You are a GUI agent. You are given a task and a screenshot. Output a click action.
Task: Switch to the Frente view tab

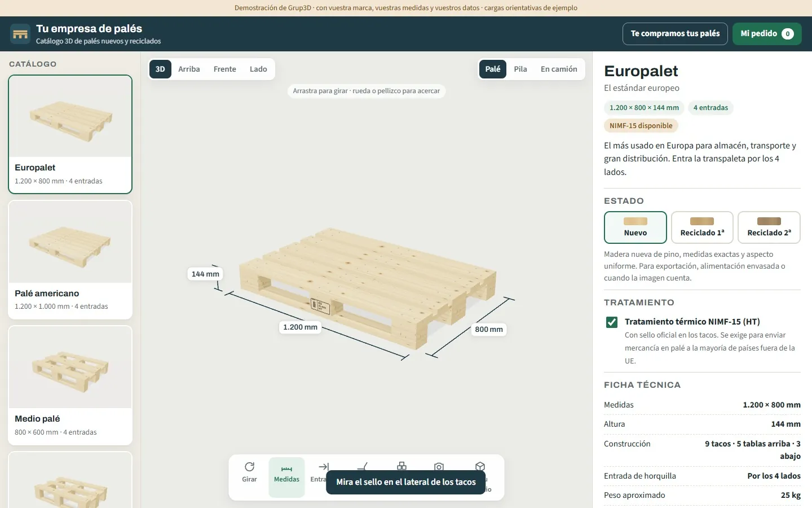click(x=224, y=69)
